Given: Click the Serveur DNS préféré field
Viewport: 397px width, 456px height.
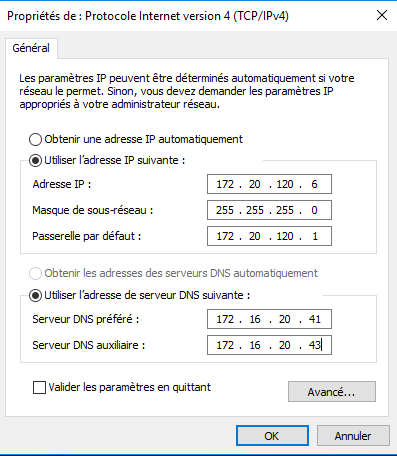Looking at the screenshot, I should coord(269,319).
